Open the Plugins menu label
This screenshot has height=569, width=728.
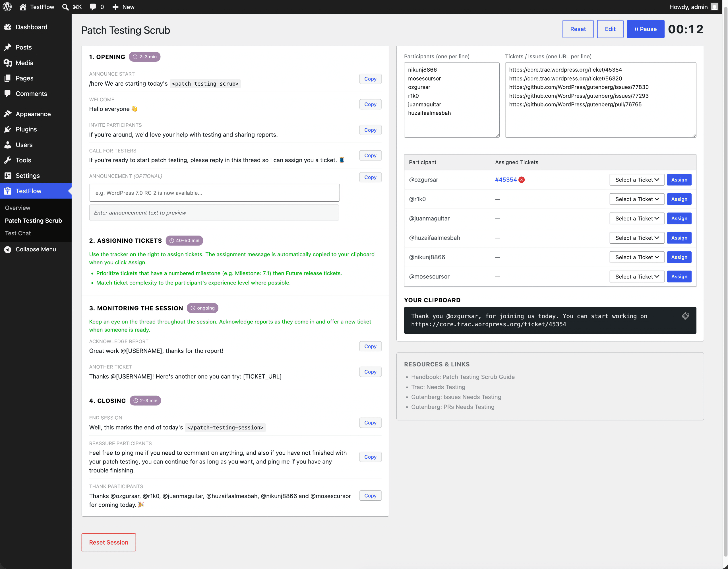point(26,129)
